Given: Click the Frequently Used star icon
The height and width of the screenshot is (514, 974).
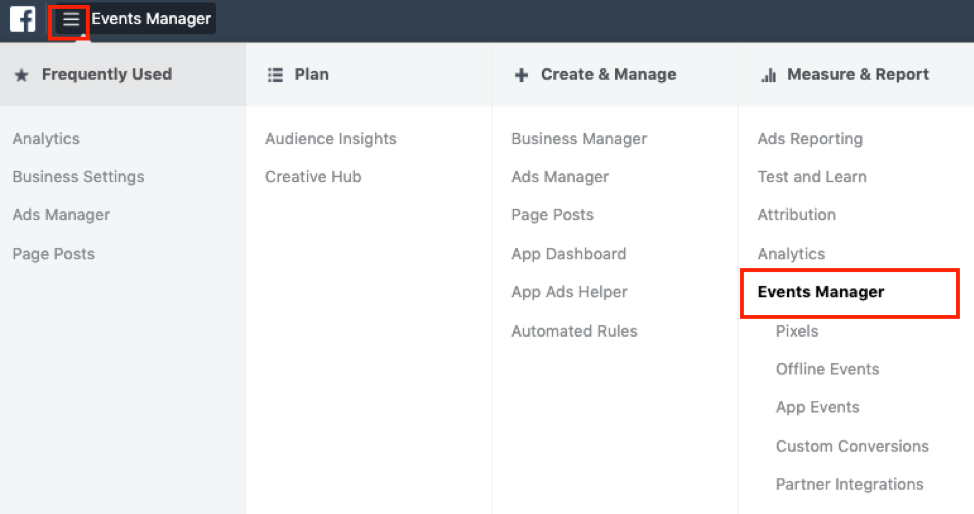Looking at the screenshot, I should point(21,75).
